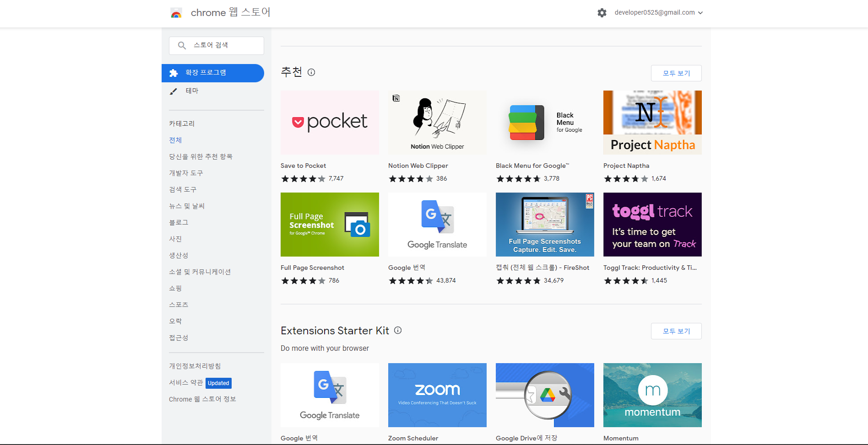Click 모두 보기 for the 추천 section
The width and height of the screenshot is (868, 445).
[x=676, y=73]
